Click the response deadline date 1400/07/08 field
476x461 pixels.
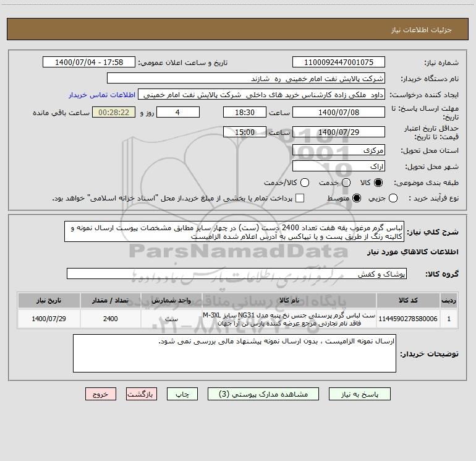click(339, 113)
